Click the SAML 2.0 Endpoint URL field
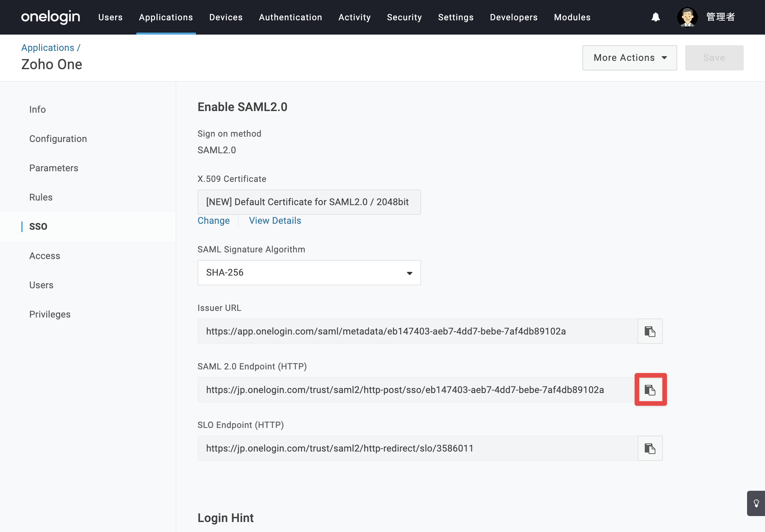Image resolution: width=765 pixels, height=532 pixels. pyautogui.click(x=417, y=390)
